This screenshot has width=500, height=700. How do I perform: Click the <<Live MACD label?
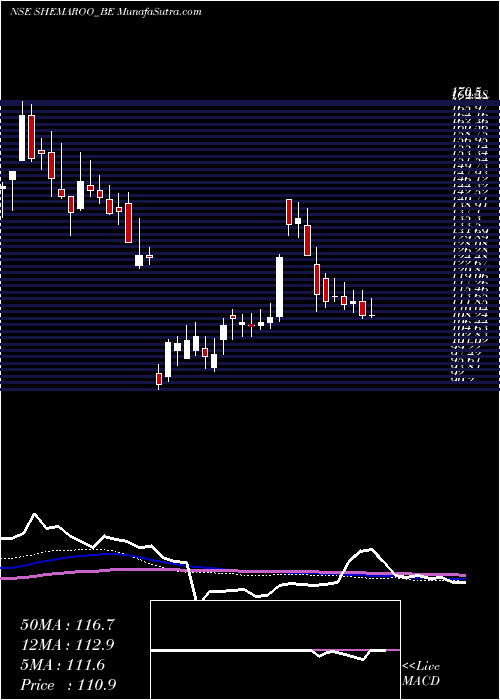pyautogui.click(x=421, y=674)
